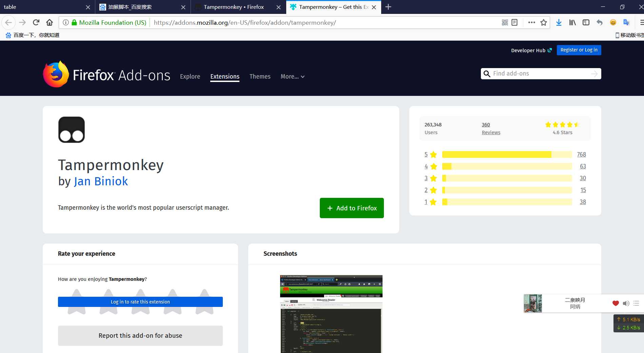
Task: Open 768 five-star reviews count
Action: click(x=581, y=154)
